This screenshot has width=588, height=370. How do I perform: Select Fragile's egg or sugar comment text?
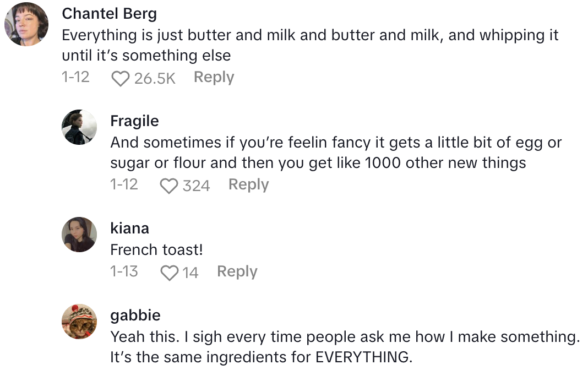[335, 153]
